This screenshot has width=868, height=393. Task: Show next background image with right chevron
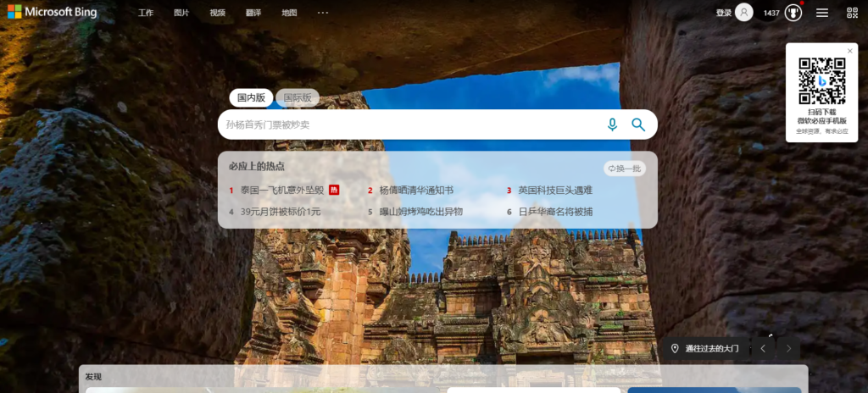click(x=789, y=349)
